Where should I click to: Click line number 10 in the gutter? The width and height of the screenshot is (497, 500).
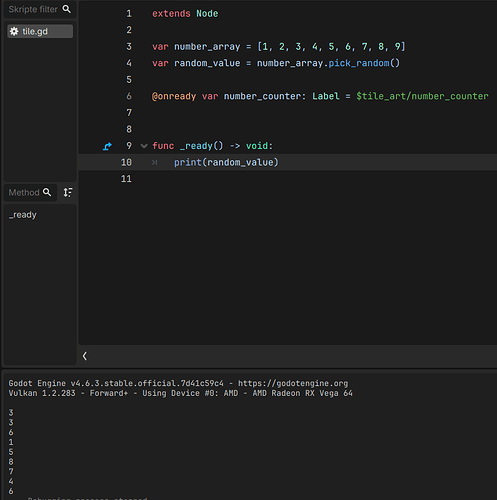click(x=126, y=162)
